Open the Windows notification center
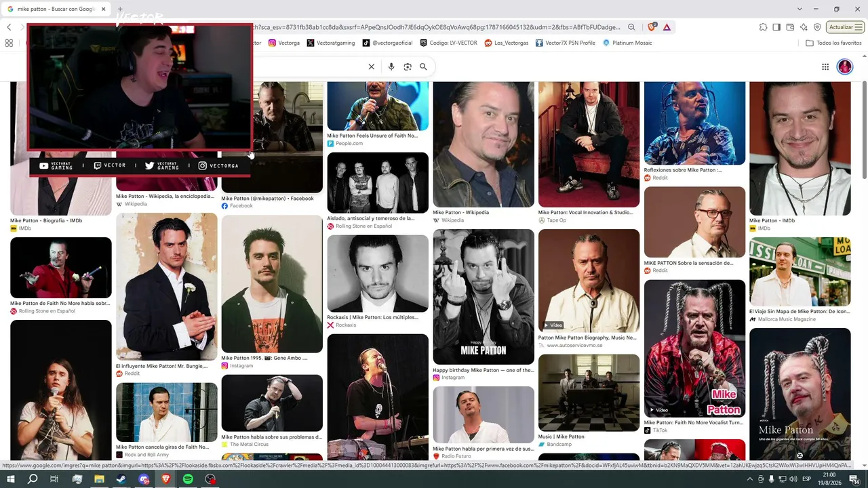This screenshot has height=488, width=868. [854, 479]
